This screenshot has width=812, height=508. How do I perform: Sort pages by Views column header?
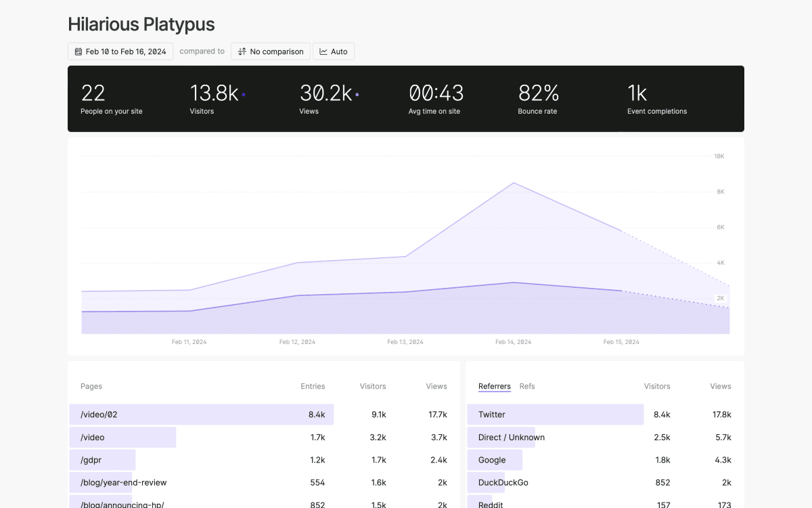click(x=436, y=386)
